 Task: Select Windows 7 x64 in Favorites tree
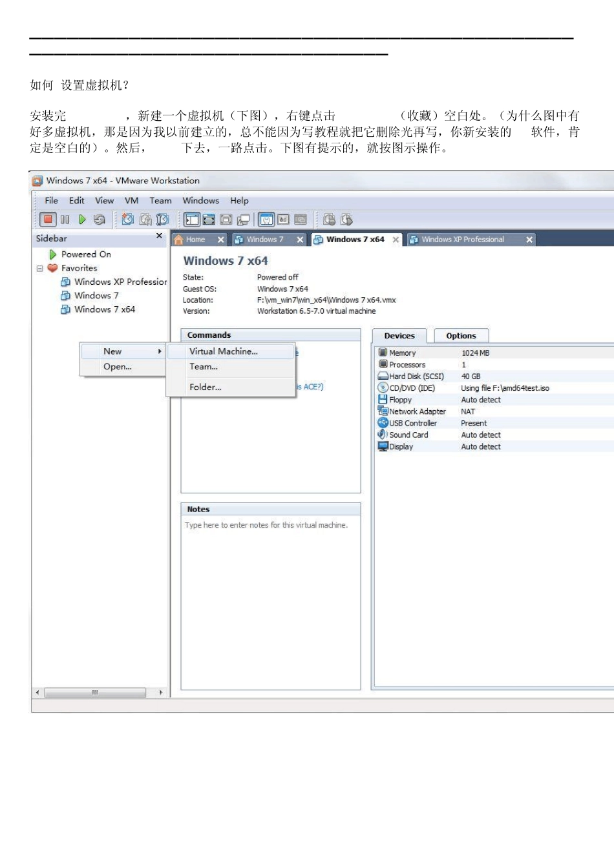105,309
